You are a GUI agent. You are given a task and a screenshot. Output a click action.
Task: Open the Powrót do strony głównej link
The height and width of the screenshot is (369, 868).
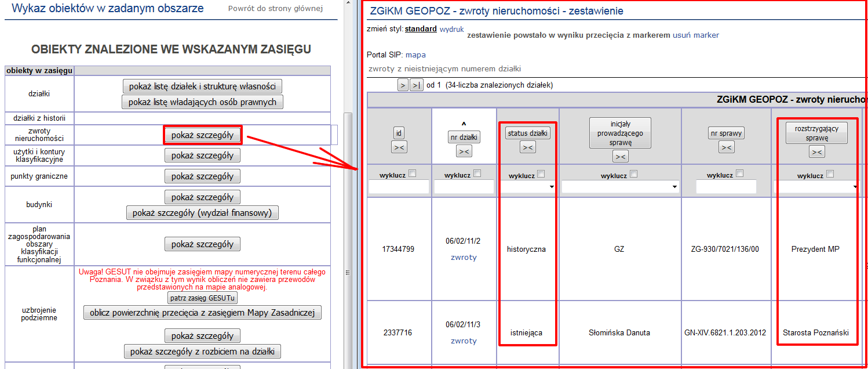tap(275, 9)
